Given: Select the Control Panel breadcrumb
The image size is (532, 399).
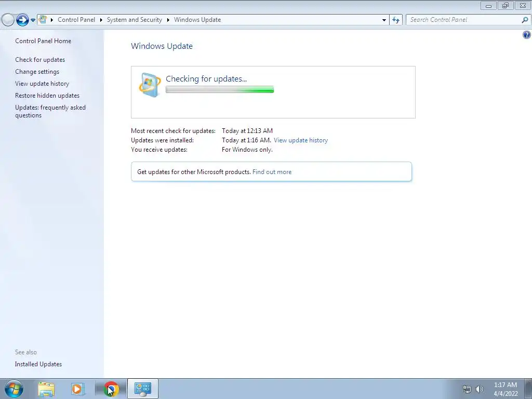Looking at the screenshot, I should 76,20.
